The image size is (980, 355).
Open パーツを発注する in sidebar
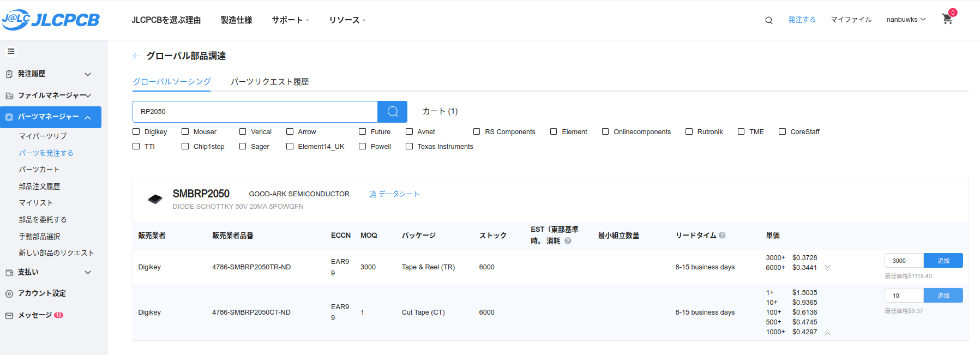point(46,153)
